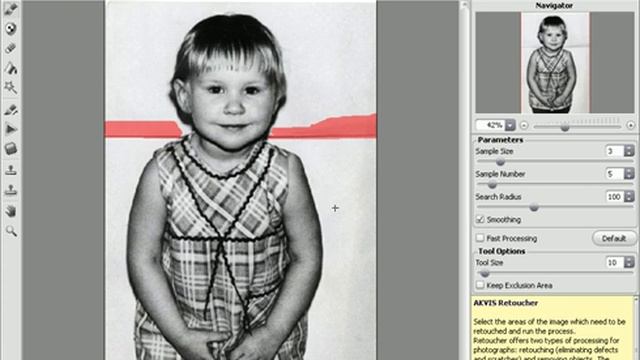Viewport: 640px width, 360px height.
Task: Click the 'AKVIS Retoucher' hint heading
Action: pyautogui.click(x=506, y=303)
